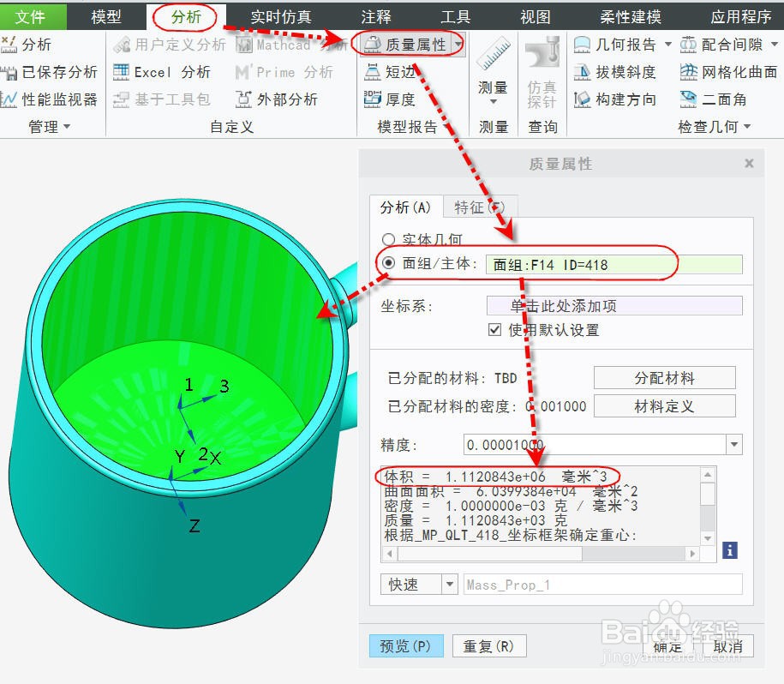Click the 质量 = 1.1120843e+03 克 line

(x=476, y=520)
